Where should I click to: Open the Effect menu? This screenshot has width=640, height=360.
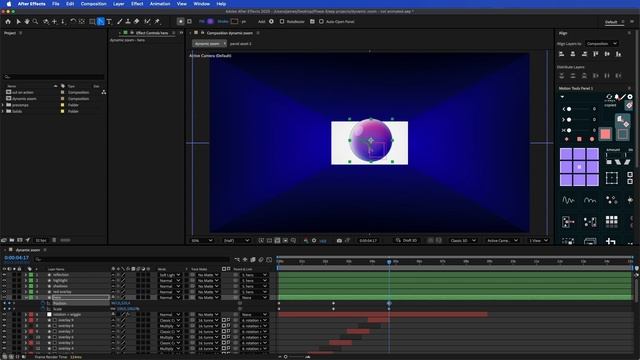point(137,4)
